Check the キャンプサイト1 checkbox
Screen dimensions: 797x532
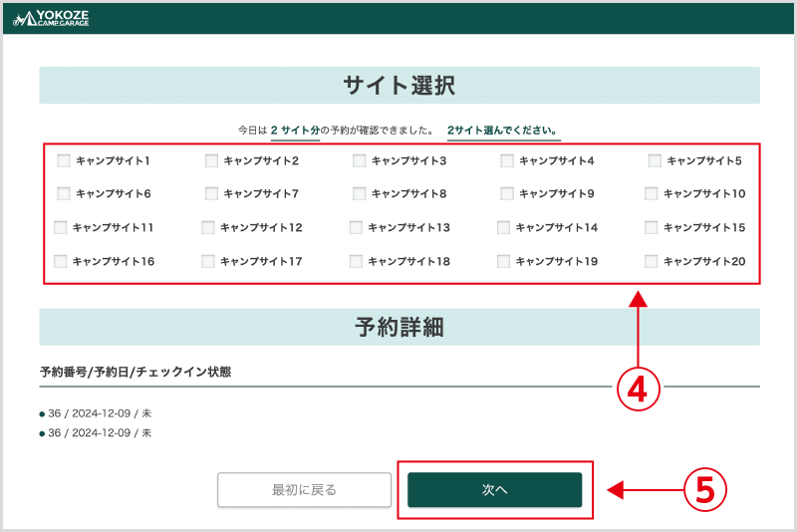(64, 160)
